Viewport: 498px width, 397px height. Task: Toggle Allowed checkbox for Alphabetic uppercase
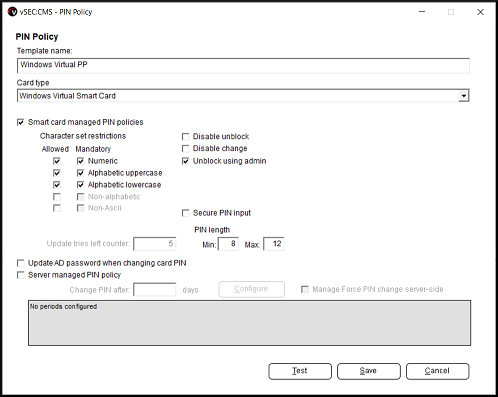click(57, 173)
